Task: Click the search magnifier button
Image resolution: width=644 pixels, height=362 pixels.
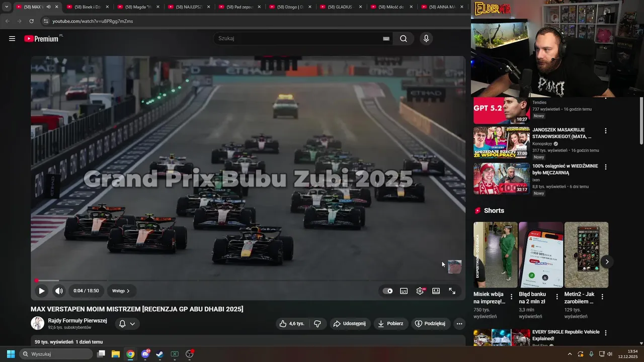Action: [403, 39]
